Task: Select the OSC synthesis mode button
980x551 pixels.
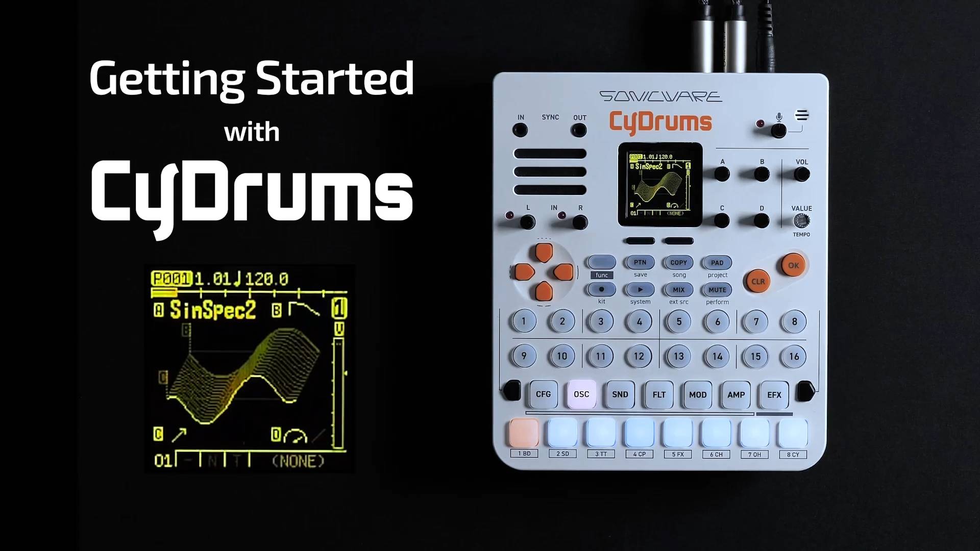Action: 580,395
